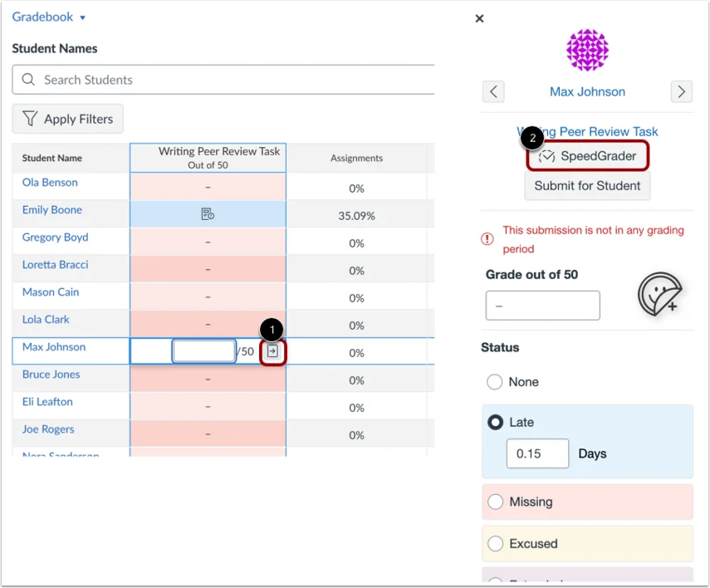The height and width of the screenshot is (588, 710).
Task: Open Loretta Bracci's student link
Action: 56,265
